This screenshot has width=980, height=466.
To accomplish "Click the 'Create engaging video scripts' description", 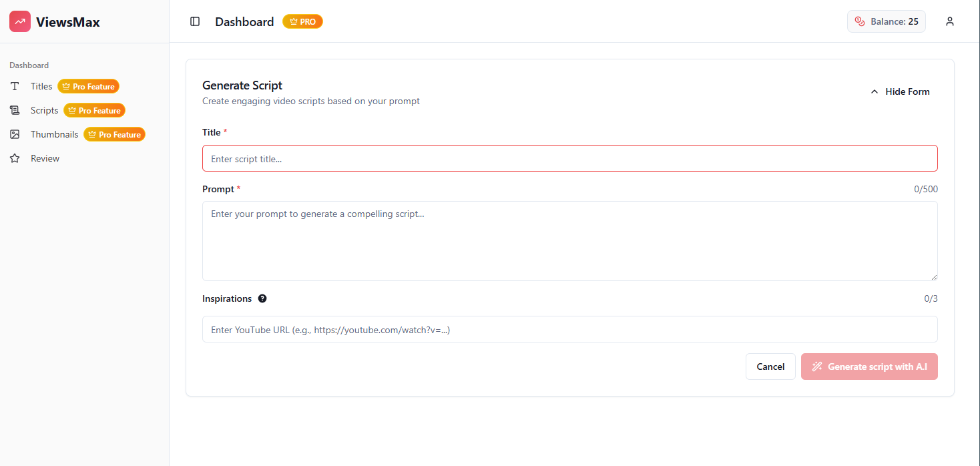I will (311, 101).
